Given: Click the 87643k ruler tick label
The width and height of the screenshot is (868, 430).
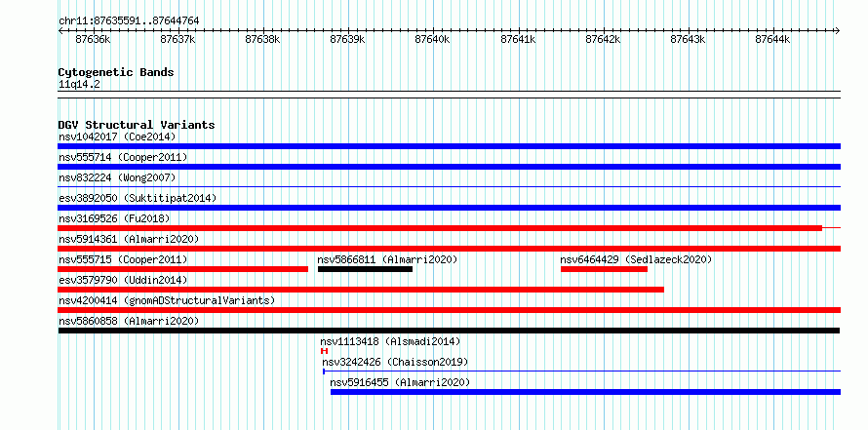Looking at the screenshot, I should [688, 39].
